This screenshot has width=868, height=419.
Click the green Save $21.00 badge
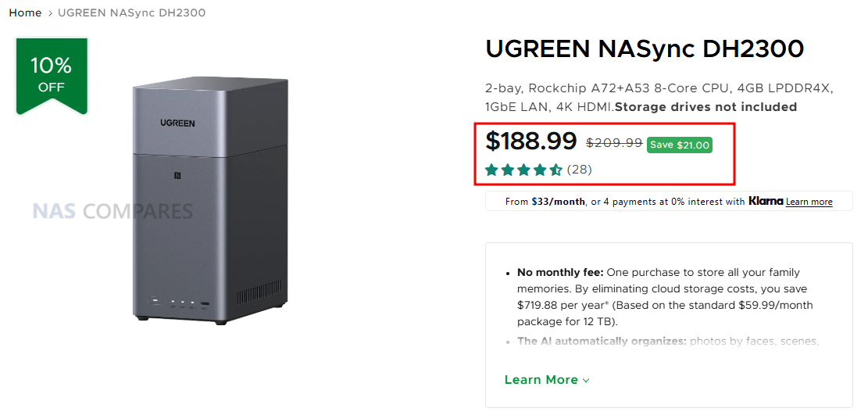pos(679,145)
